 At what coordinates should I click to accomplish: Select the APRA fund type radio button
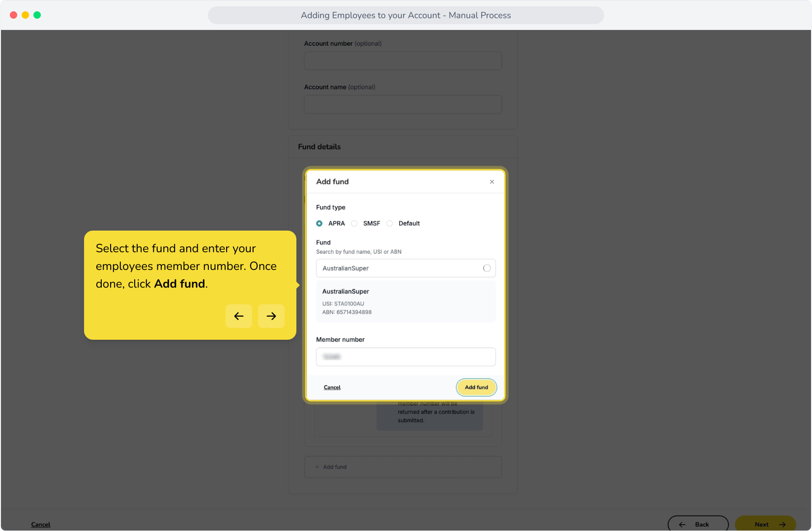click(319, 224)
